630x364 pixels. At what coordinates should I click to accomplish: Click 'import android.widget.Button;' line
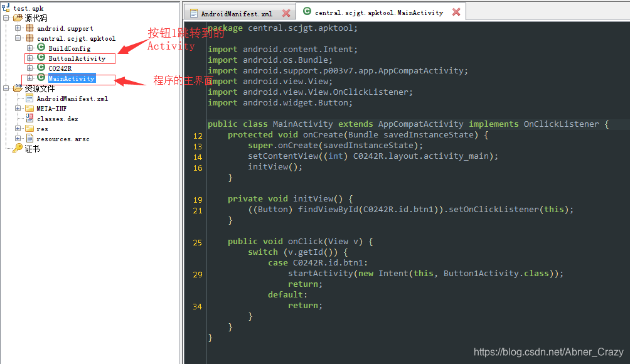(280, 103)
